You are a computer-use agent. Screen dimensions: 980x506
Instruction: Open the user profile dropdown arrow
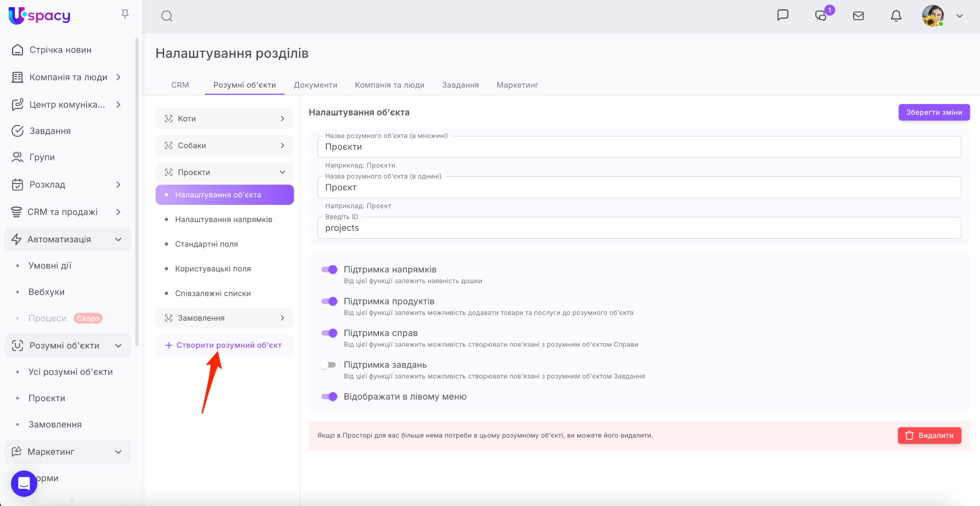[959, 16]
